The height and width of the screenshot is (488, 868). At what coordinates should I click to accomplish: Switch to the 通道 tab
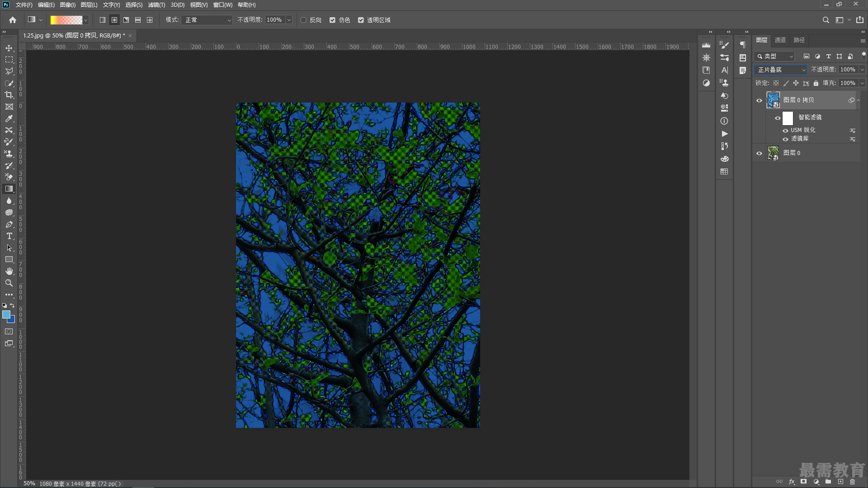780,40
